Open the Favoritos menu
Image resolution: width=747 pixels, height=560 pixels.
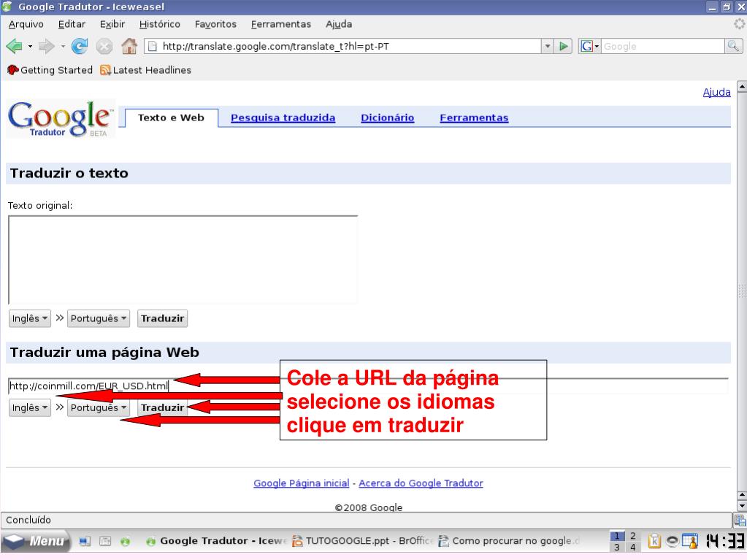click(x=215, y=24)
